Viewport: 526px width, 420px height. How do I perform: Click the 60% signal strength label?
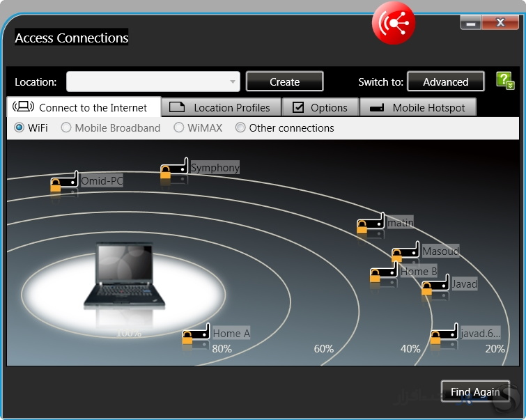(x=324, y=348)
